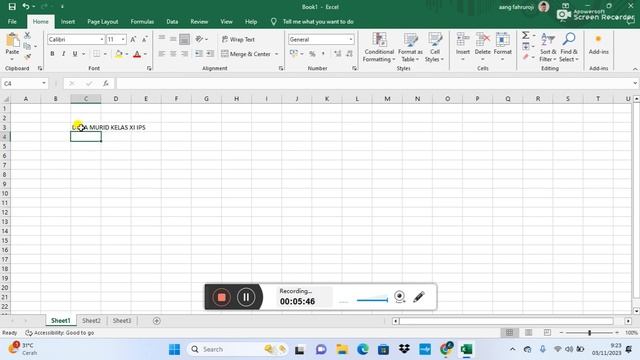Open the Font Color dropdown arrow
The width and height of the screenshot is (640, 360).
pos(145,54)
